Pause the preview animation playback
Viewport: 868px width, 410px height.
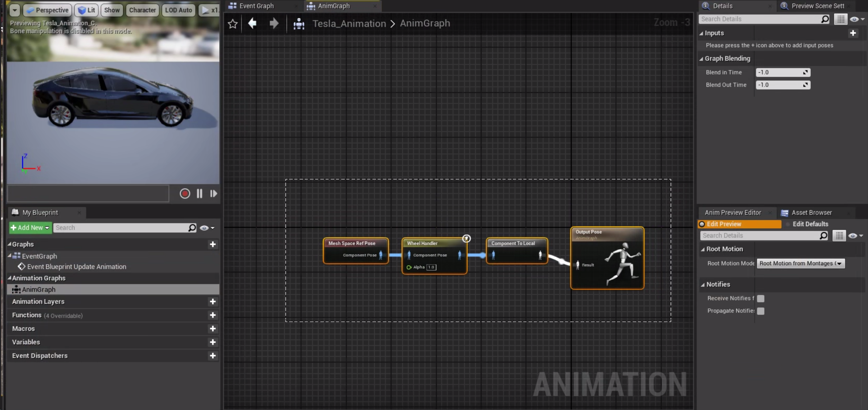click(199, 194)
